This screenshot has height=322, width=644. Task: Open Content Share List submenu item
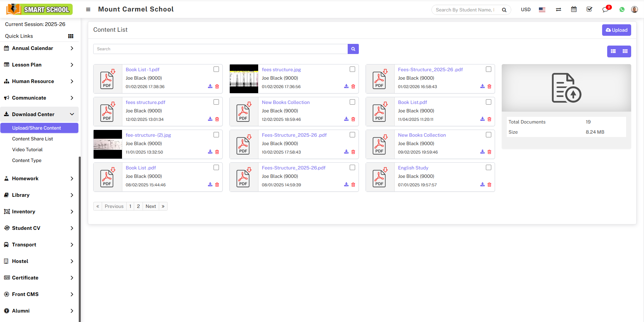32,139
